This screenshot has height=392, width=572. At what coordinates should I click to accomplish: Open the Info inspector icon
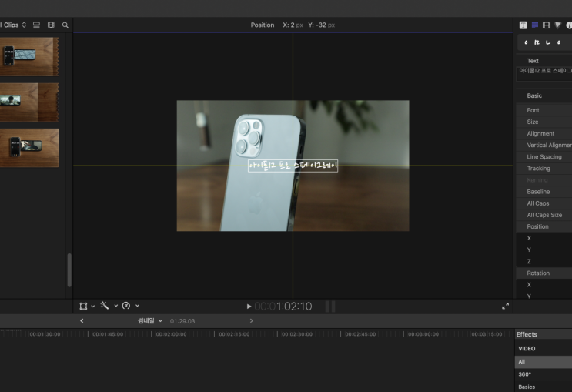tap(569, 25)
